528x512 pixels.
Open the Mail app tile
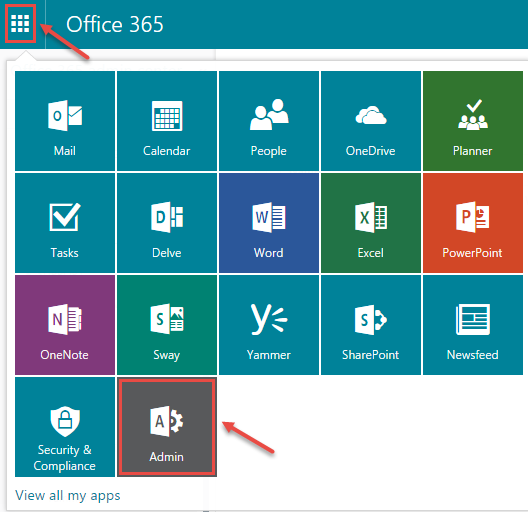(65, 121)
